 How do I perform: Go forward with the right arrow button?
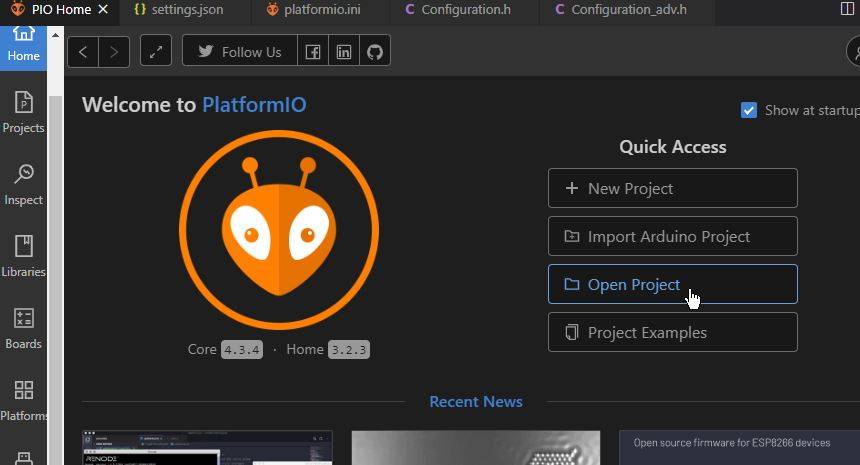pyautogui.click(x=114, y=52)
